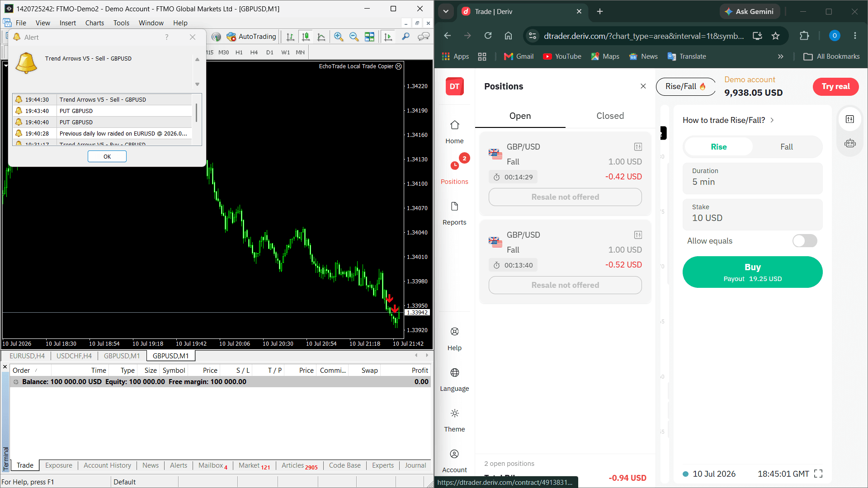Viewport: 868px width, 488px height.
Task: Open the signals icon left of AutoTrading
Action: [216, 37]
